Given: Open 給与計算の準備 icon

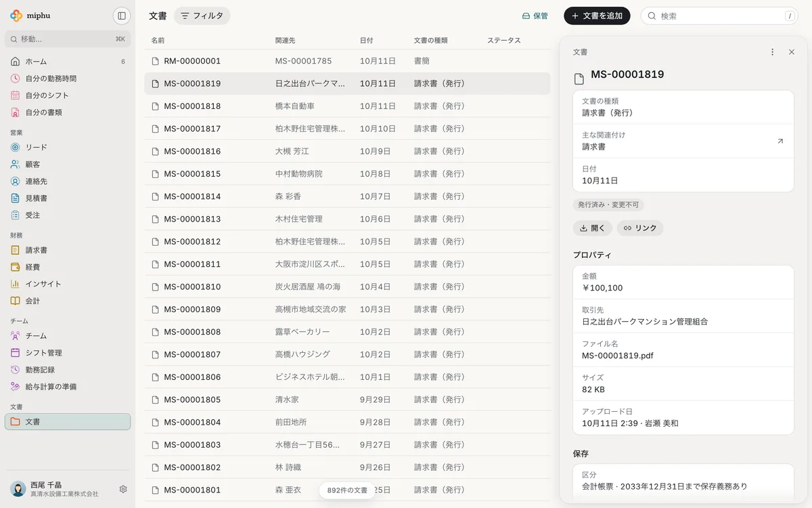Looking at the screenshot, I should coord(16,386).
